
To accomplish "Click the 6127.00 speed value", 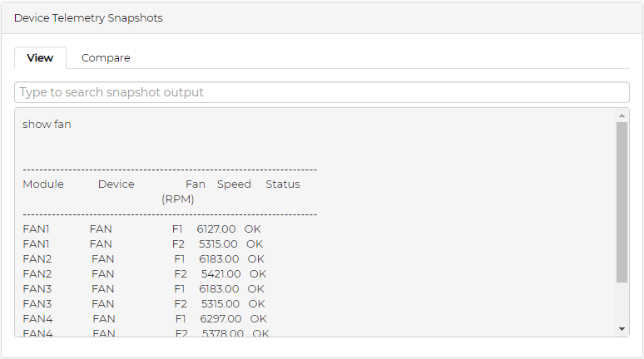I will point(216,229).
